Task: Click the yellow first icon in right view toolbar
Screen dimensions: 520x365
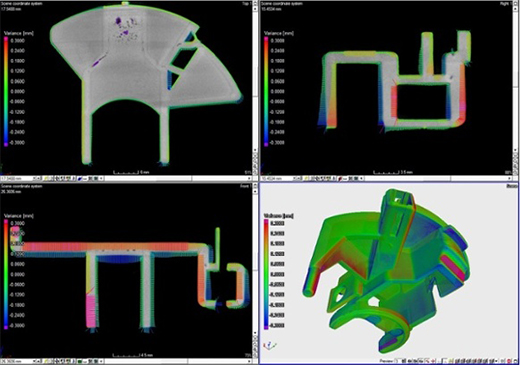Action: (x=306, y=179)
